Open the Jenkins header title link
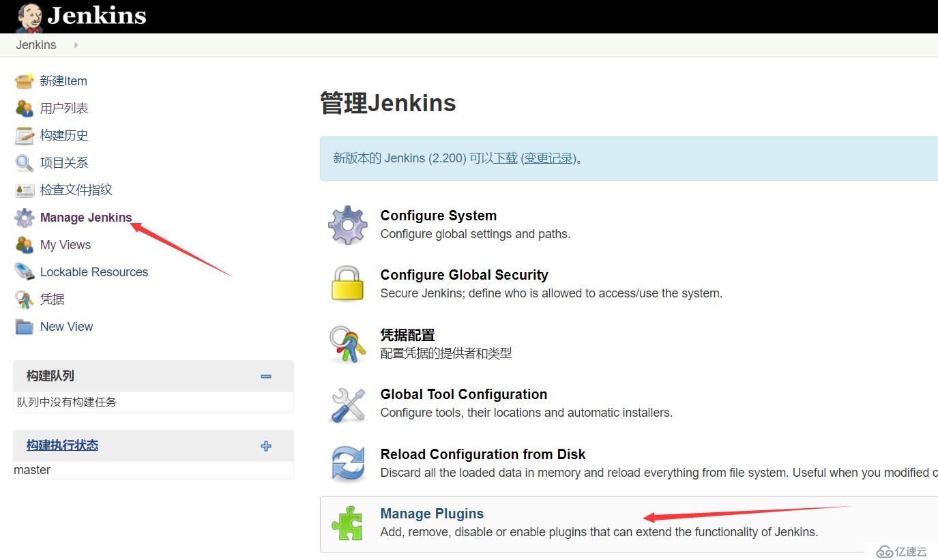The width and height of the screenshot is (938, 560). coord(97,15)
